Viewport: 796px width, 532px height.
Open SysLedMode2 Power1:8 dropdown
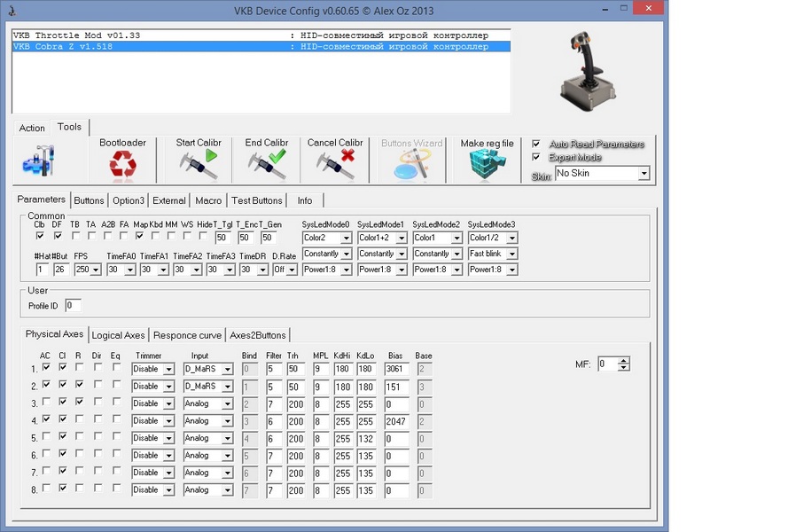coord(437,270)
